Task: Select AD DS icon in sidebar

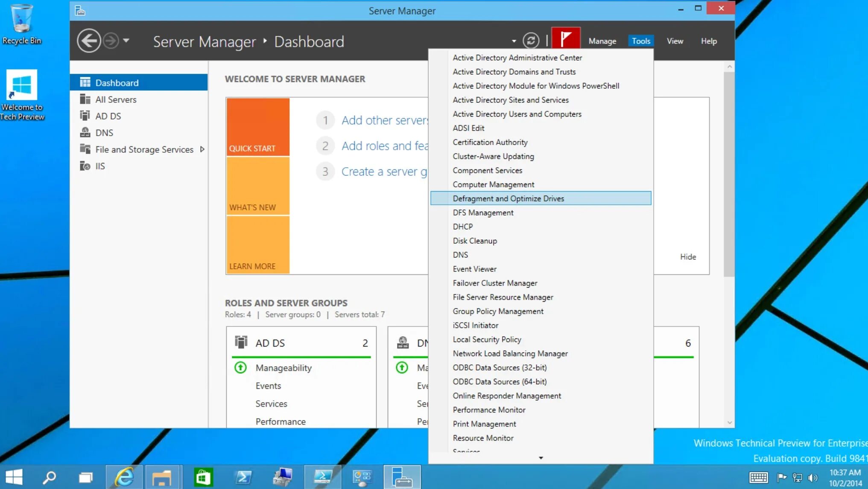Action: [85, 116]
